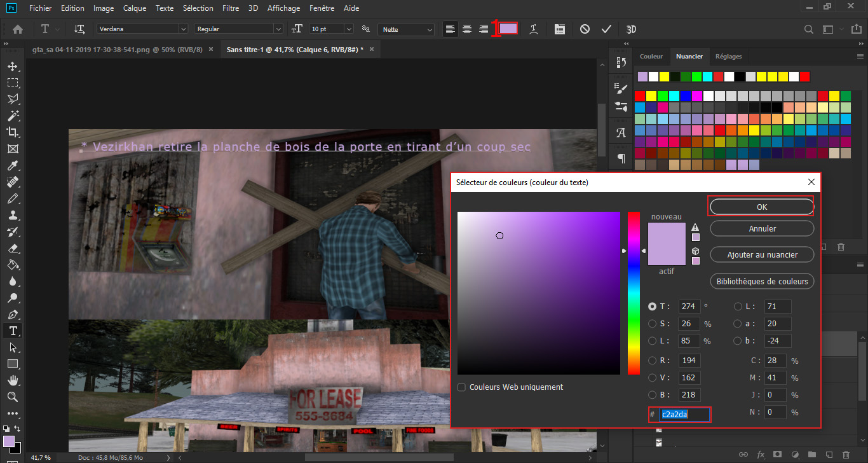Select the Blur tool
868x463 pixels.
pyautogui.click(x=12, y=281)
